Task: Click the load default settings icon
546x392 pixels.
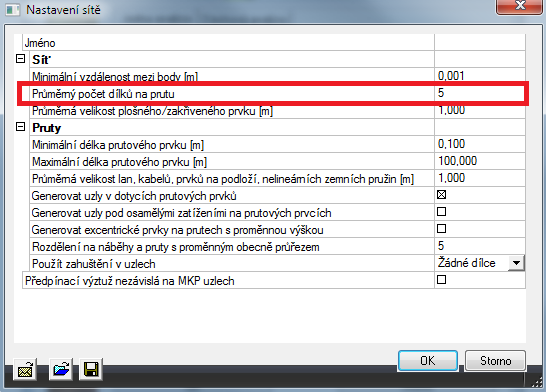Action: [25, 370]
